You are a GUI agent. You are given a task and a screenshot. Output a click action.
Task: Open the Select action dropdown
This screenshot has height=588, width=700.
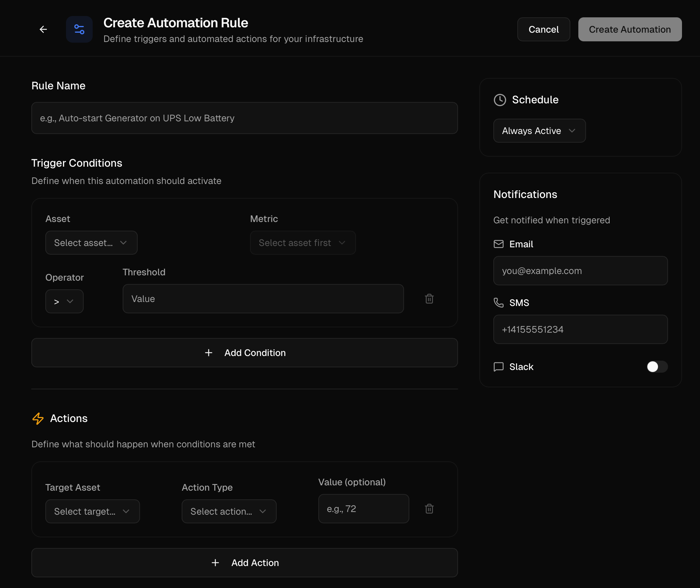(x=229, y=511)
